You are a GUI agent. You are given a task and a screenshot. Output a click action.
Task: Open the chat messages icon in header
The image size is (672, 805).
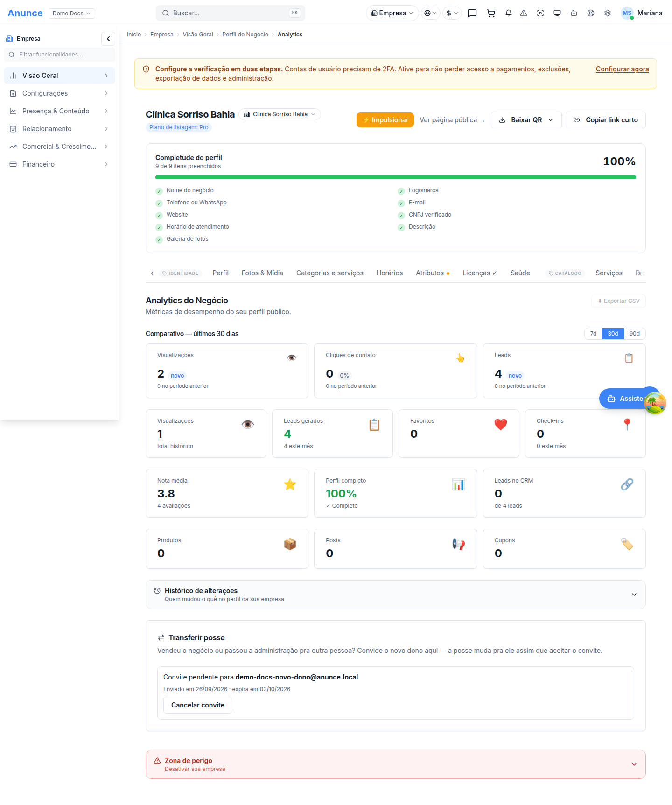pyautogui.click(x=472, y=13)
